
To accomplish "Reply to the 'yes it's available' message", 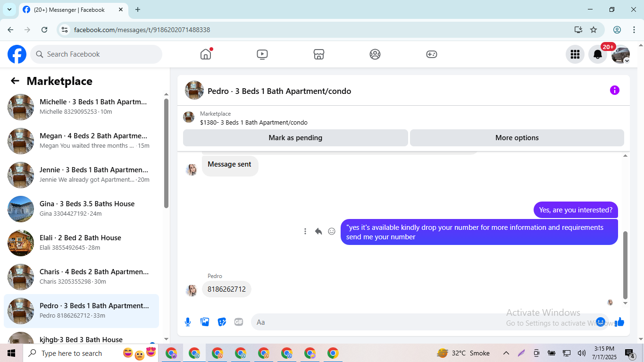I will [318, 231].
